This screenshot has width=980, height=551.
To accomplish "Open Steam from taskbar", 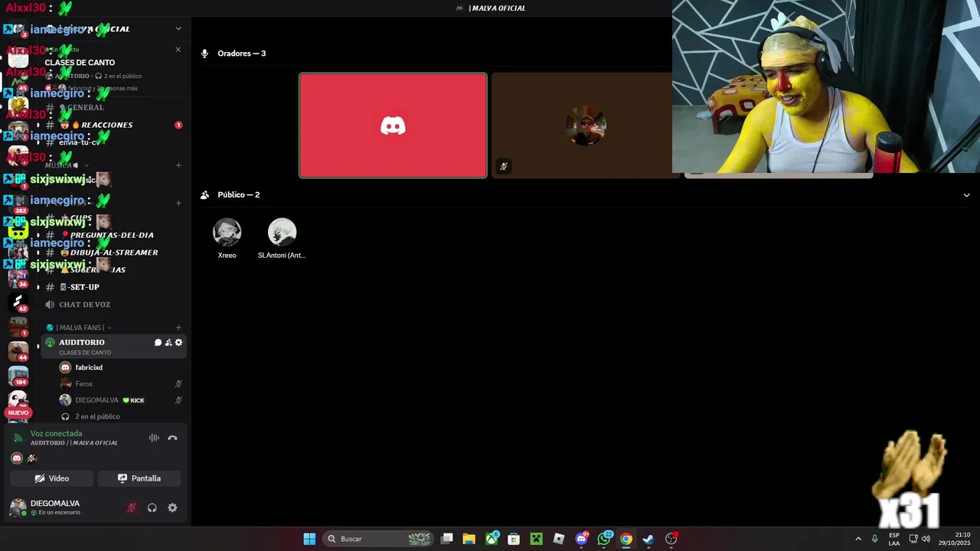I will pos(648,539).
